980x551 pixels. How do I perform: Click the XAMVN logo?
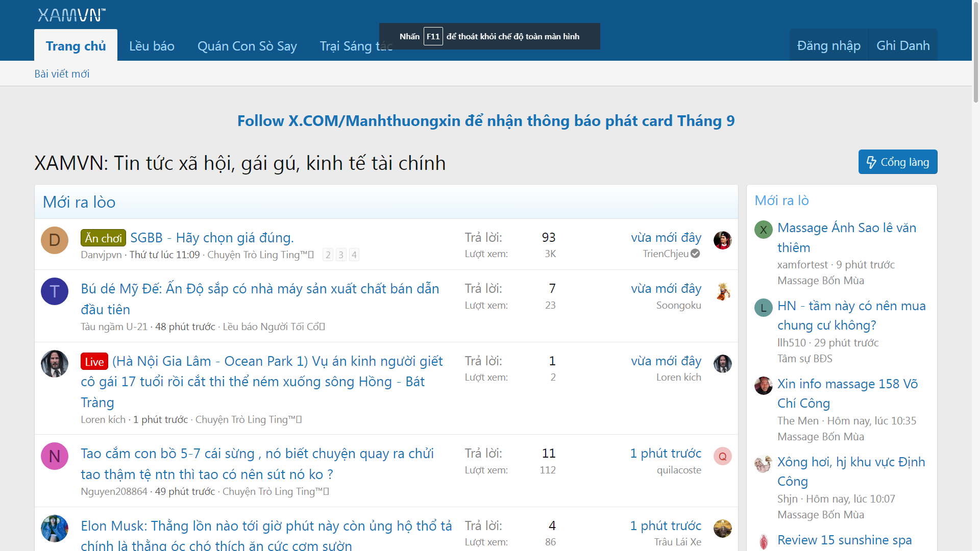(71, 15)
